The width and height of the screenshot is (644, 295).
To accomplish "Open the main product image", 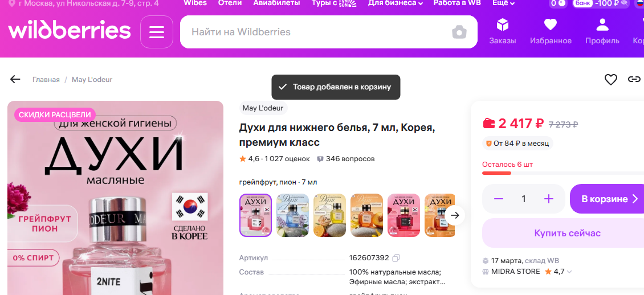I will 116,198.
